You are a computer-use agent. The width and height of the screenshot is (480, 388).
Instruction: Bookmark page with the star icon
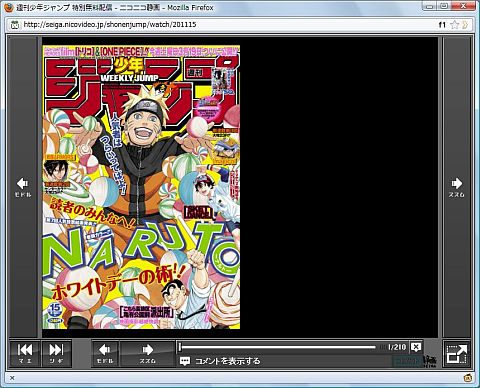454,25
